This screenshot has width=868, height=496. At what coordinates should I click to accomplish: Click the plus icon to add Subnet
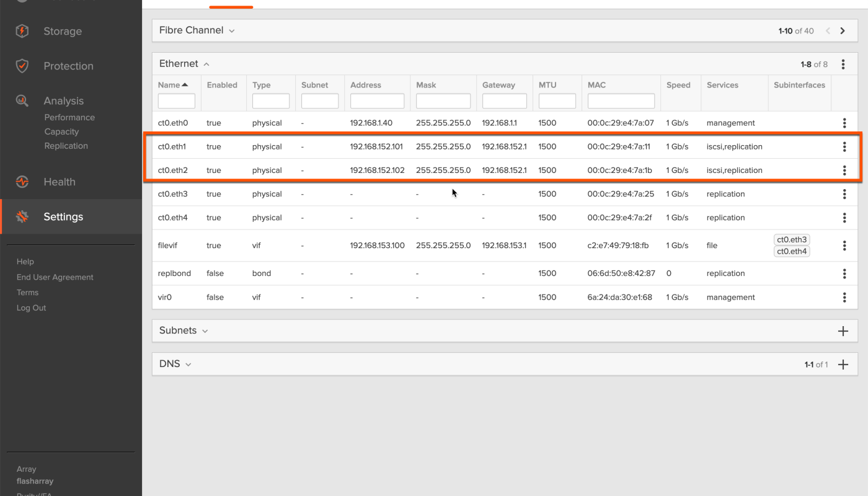[x=843, y=331]
